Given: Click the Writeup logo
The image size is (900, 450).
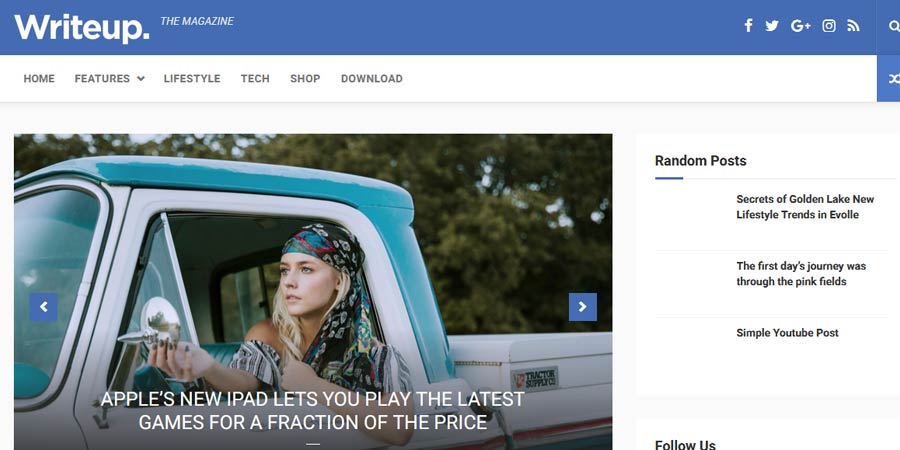Looking at the screenshot, I should tap(82, 27).
